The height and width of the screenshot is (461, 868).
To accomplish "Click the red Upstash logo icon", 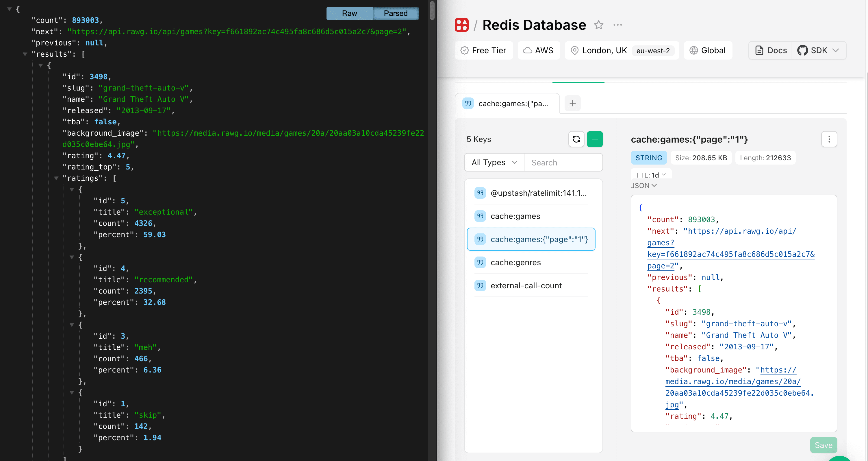I will coord(462,25).
